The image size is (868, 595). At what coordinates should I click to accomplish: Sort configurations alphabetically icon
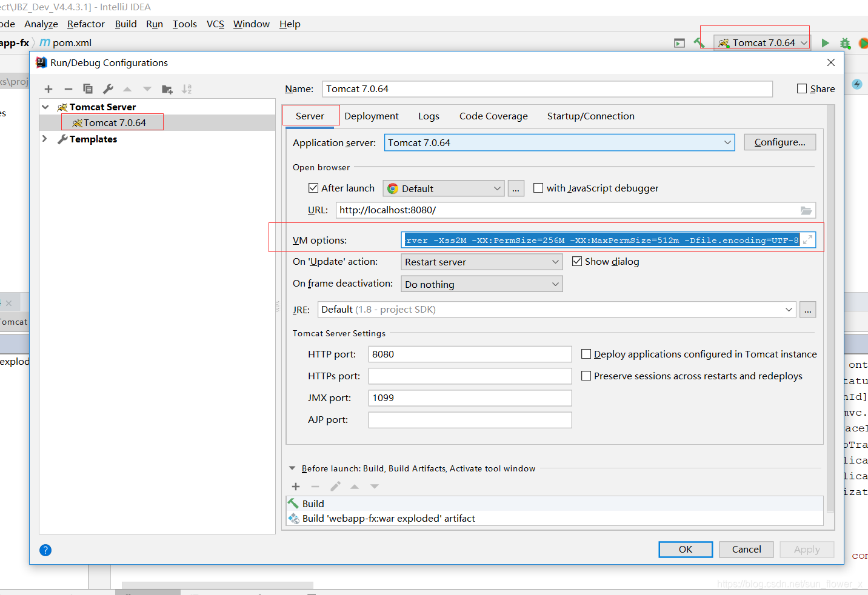point(187,89)
